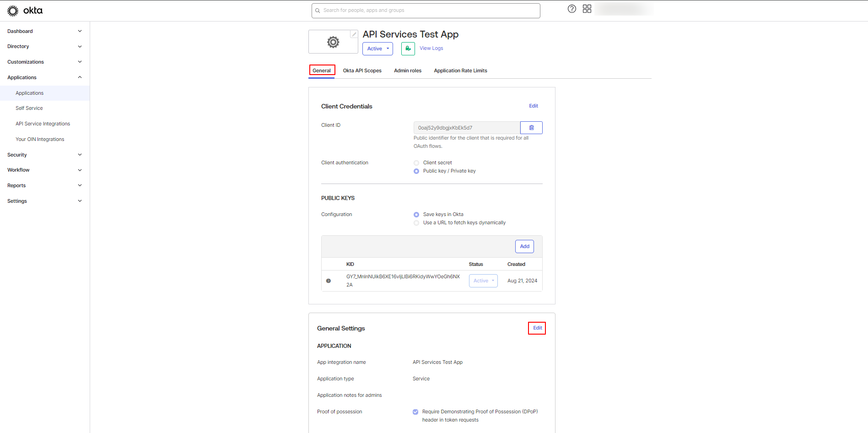Select the Client secret radio button
The image size is (868, 433).
click(416, 163)
